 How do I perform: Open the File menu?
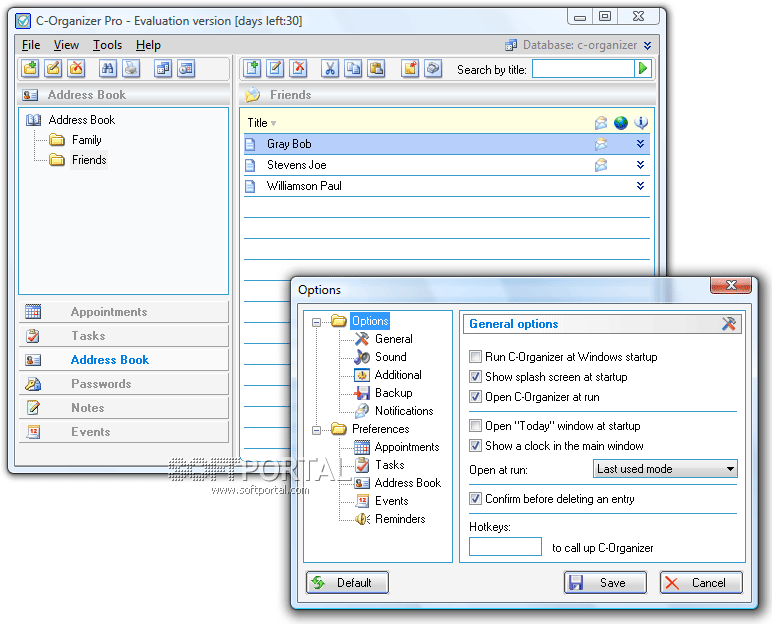(31, 45)
